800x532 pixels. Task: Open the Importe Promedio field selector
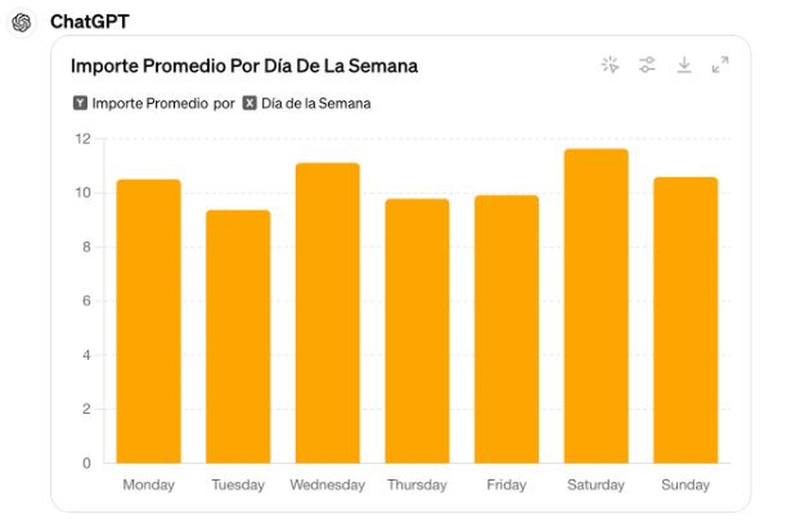point(160,103)
